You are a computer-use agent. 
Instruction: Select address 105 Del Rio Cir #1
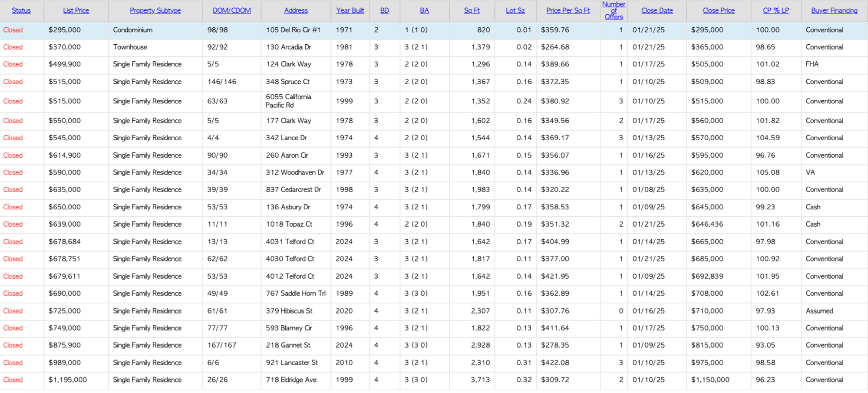(293, 30)
